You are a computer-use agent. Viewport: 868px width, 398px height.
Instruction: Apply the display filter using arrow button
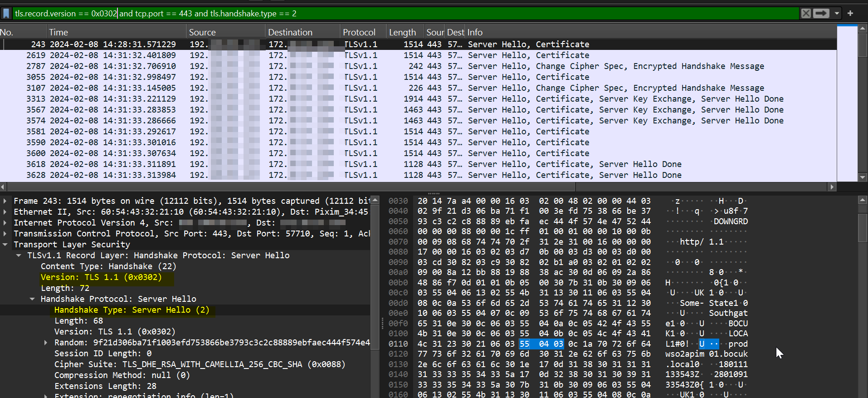[x=821, y=14]
